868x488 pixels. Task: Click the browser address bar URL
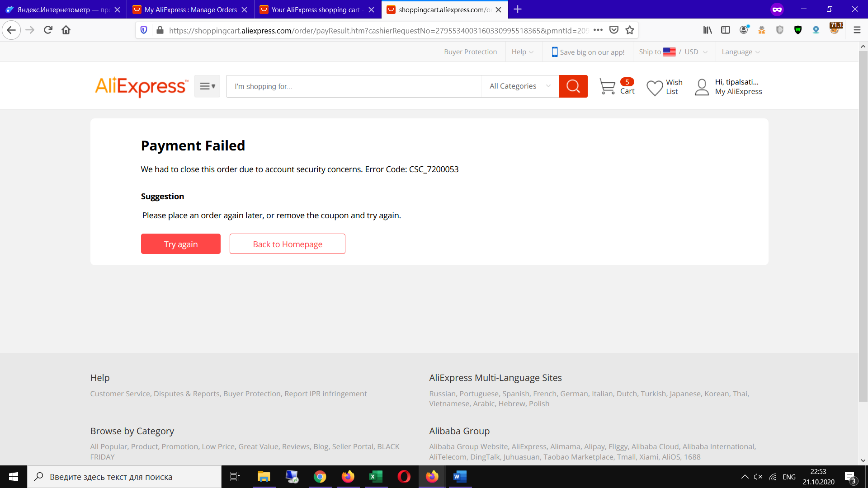(x=379, y=30)
